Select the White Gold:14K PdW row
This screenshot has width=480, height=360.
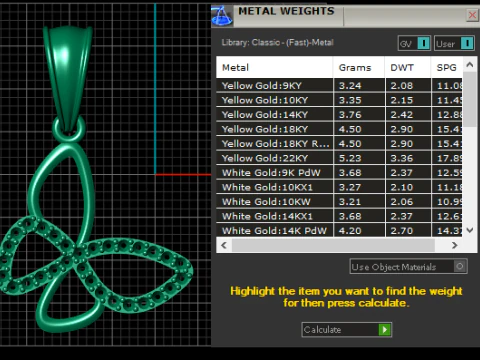tap(339, 230)
